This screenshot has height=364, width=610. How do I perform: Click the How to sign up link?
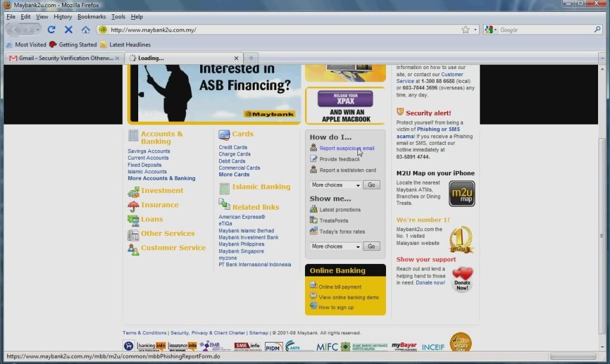pos(336,307)
